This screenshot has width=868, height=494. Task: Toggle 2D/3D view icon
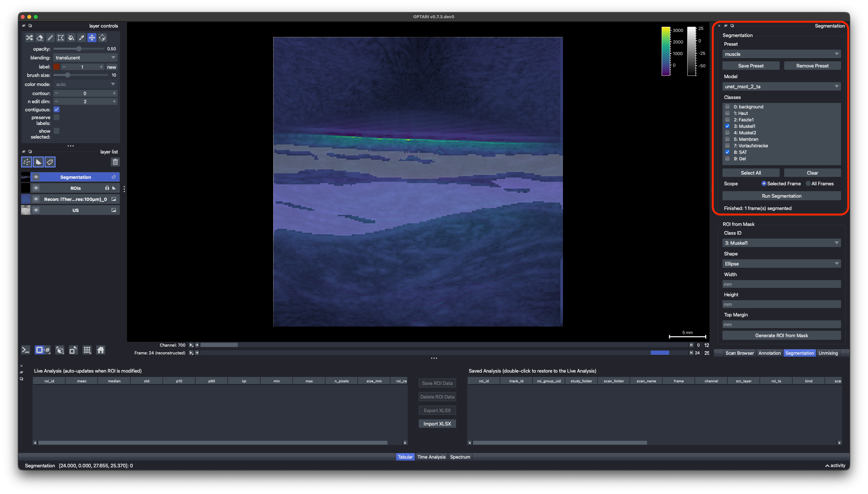[43, 350]
